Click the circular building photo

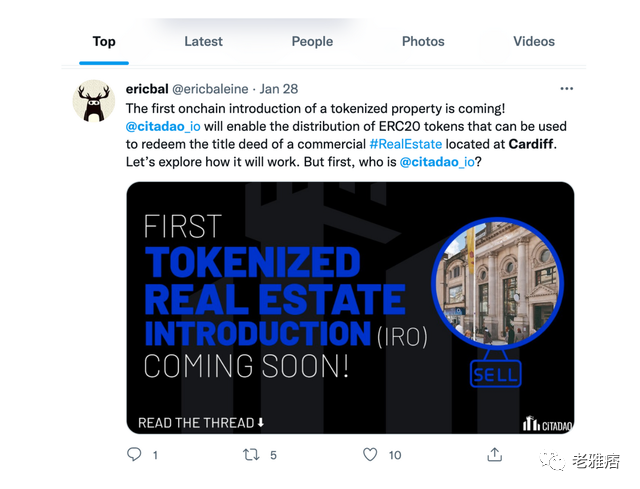(x=498, y=283)
